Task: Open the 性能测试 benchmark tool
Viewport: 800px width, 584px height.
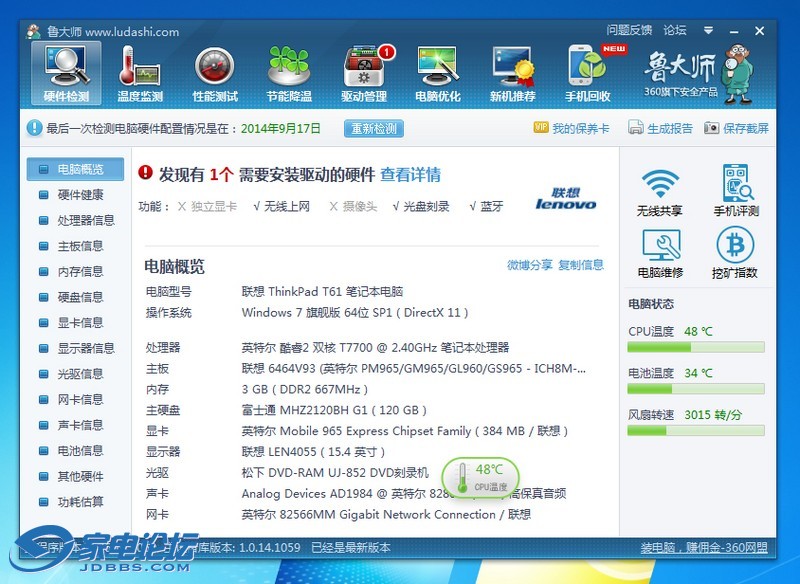Action: tap(214, 73)
